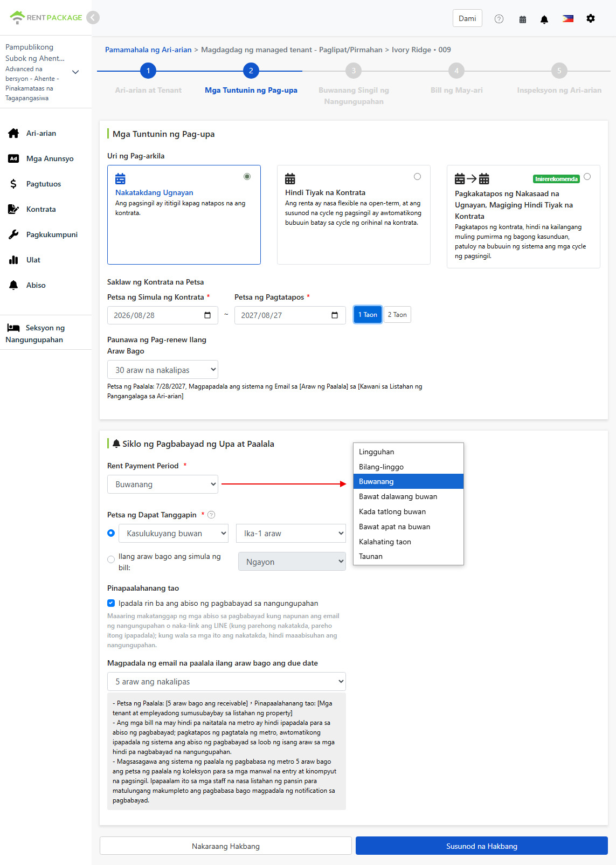Click the 1 Taon duration button

click(x=368, y=315)
